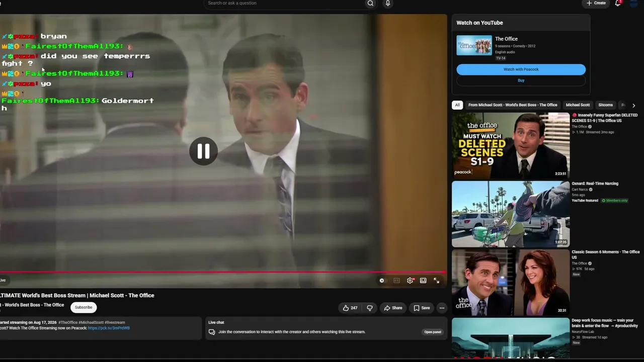Open the NeuroFlow Lab channel name
644x362 pixels.
(x=583, y=332)
